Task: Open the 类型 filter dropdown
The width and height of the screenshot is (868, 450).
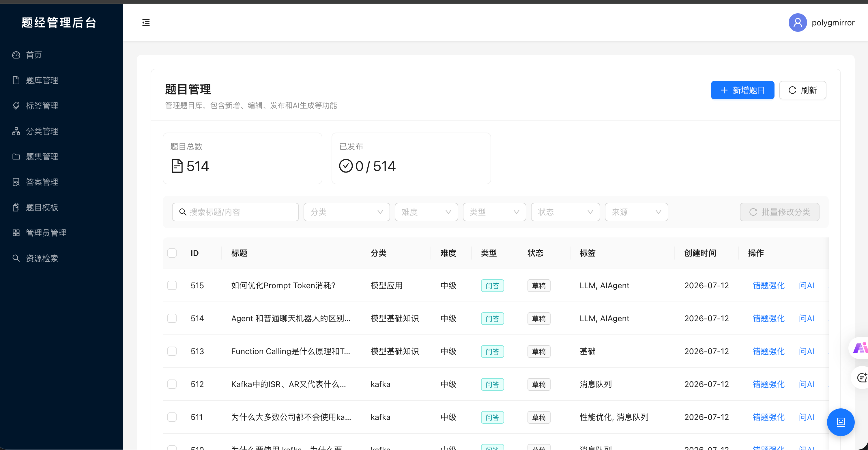Action: point(494,212)
